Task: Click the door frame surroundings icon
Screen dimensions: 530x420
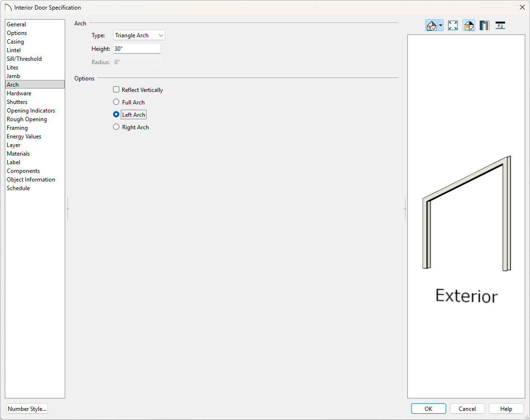Action: pos(484,26)
